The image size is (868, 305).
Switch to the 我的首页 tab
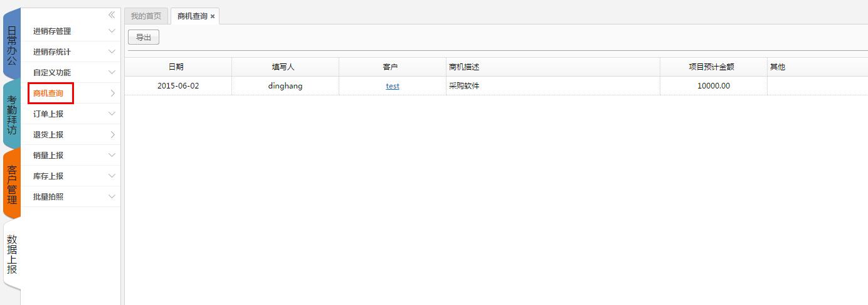146,16
